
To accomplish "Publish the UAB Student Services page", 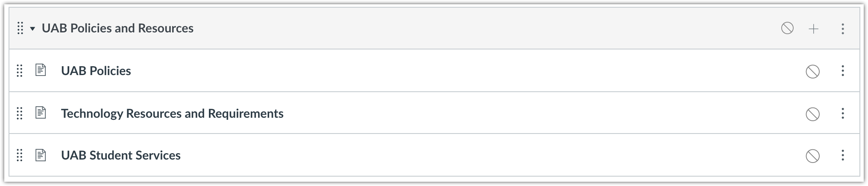I will click(x=812, y=156).
